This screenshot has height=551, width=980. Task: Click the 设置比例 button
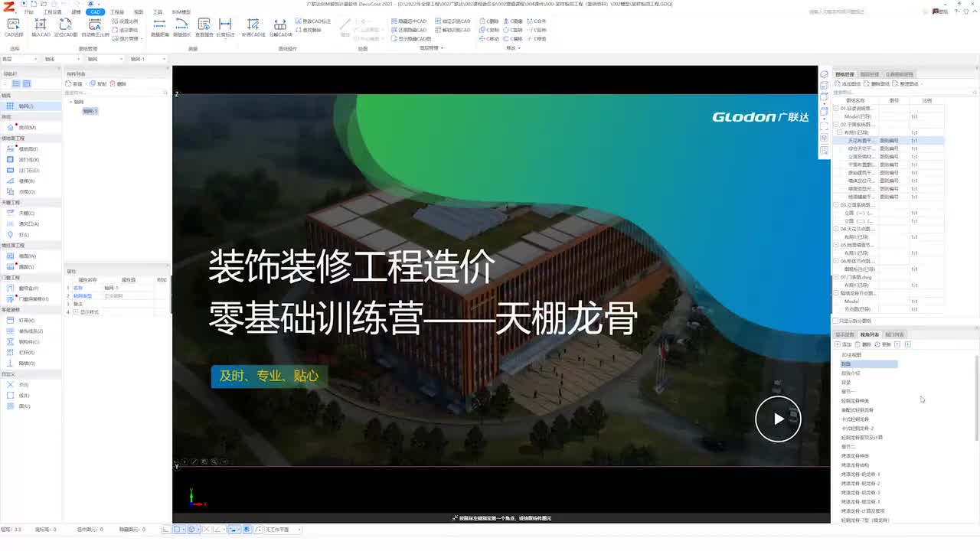coord(126,21)
